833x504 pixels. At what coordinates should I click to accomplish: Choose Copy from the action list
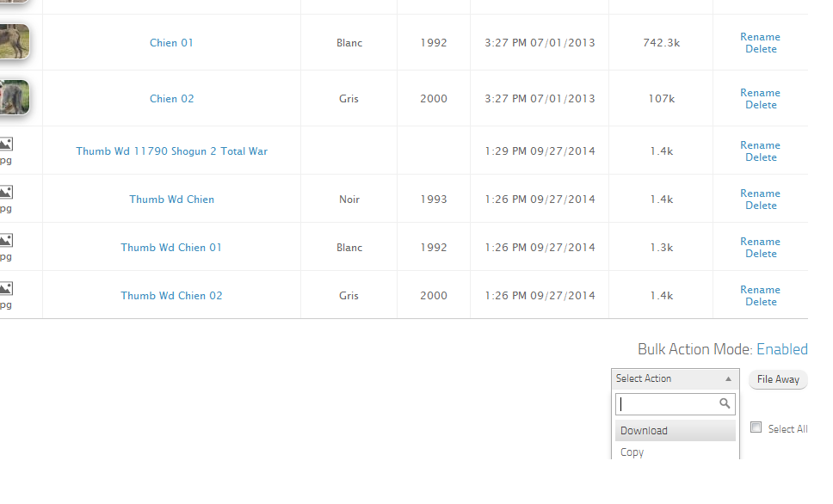tap(676, 452)
